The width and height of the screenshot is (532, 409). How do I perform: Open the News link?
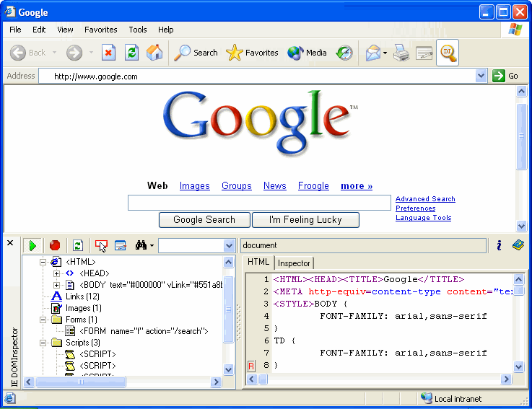pos(275,186)
